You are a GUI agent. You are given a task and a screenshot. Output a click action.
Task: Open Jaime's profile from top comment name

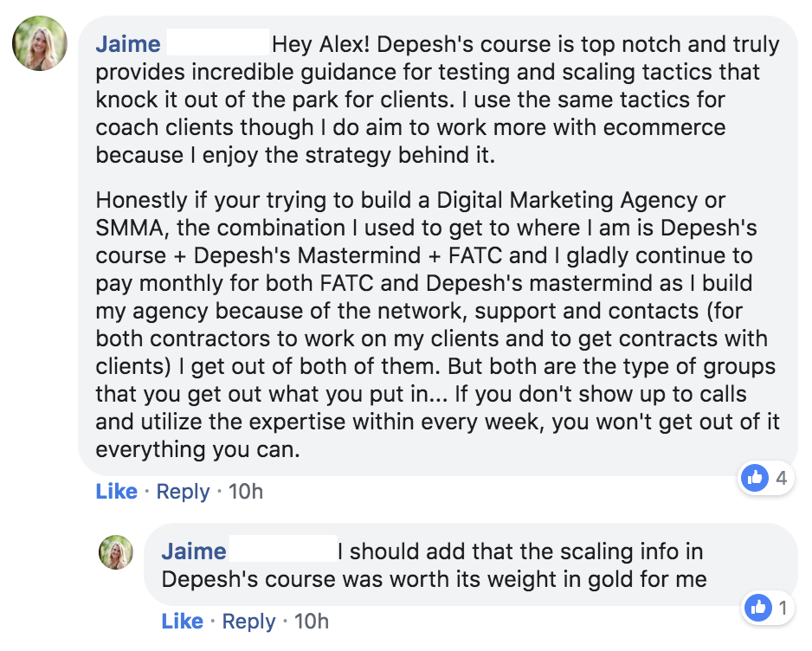click(127, 44)
